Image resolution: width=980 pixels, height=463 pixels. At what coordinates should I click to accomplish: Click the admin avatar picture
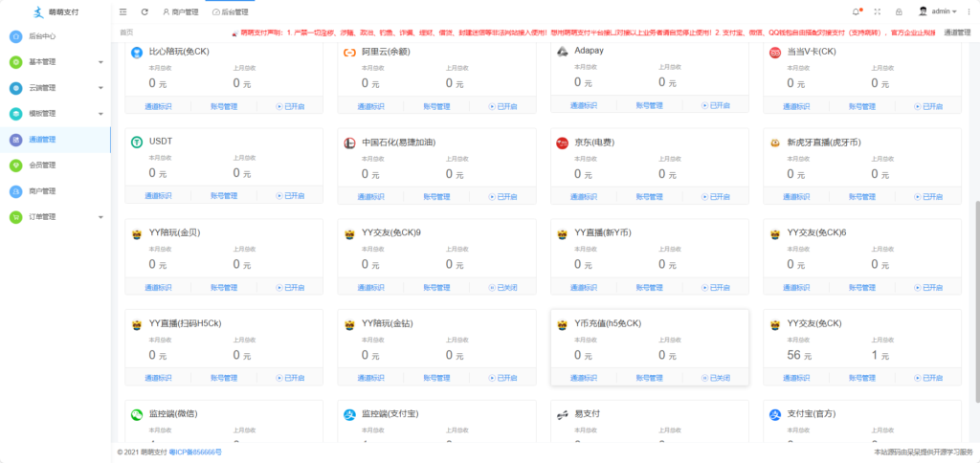pos(924,11)
